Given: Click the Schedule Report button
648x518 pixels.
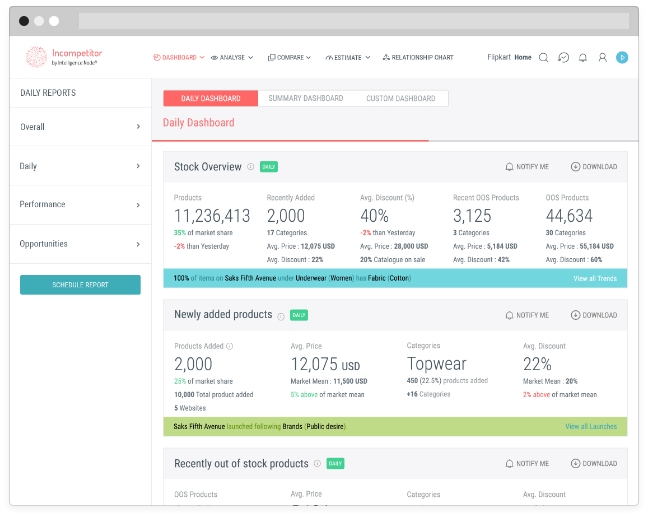Looking at the screenshot, I should 80,285.
